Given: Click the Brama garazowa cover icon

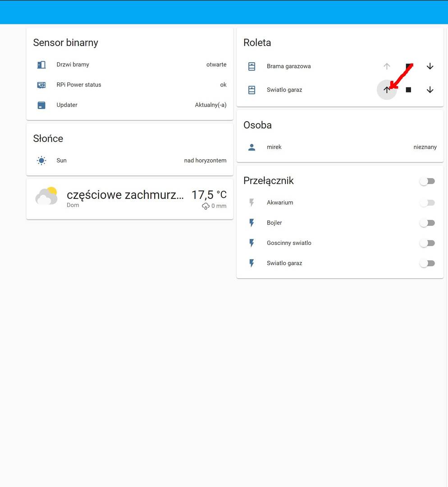Looking at the screenshot, I should 252,66.
